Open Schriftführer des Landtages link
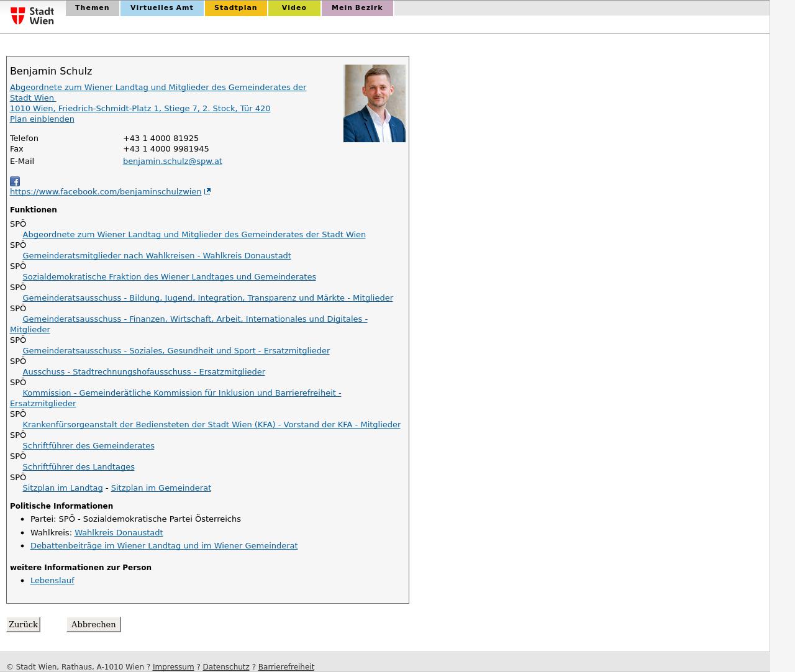 (x=78, y=466)
